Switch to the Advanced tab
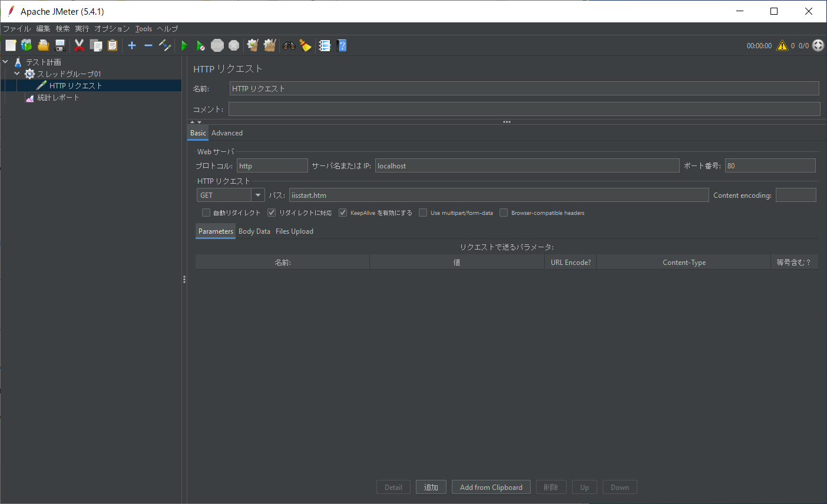 tap(227, 133)
